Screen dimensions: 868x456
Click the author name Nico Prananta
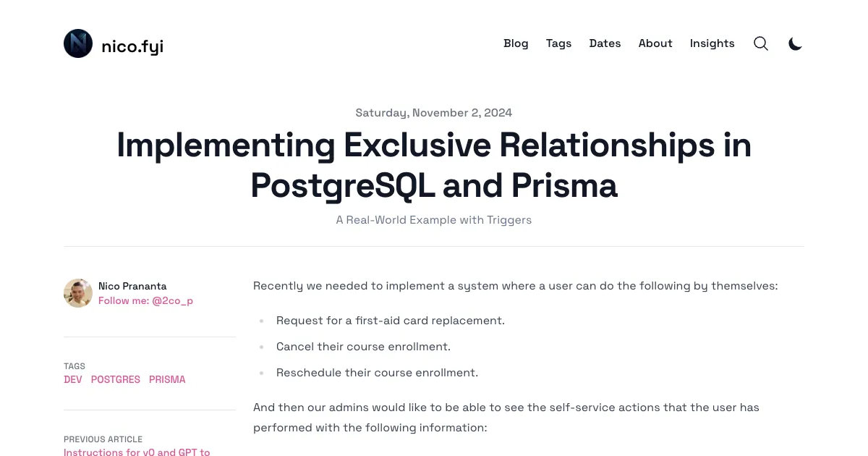tap(132, 286)
